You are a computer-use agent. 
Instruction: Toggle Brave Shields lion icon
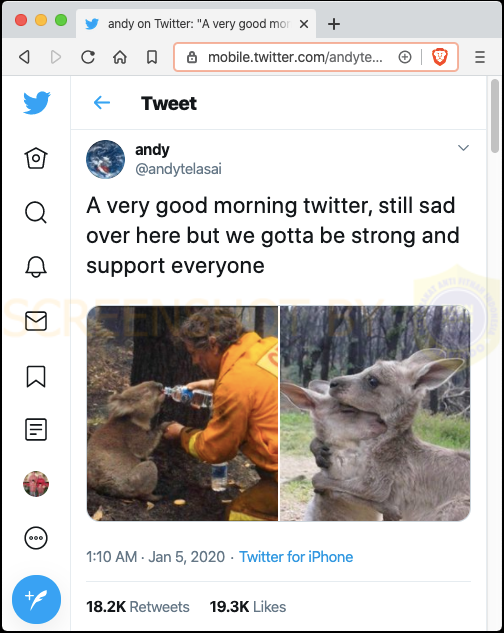[x=440, y=57]
